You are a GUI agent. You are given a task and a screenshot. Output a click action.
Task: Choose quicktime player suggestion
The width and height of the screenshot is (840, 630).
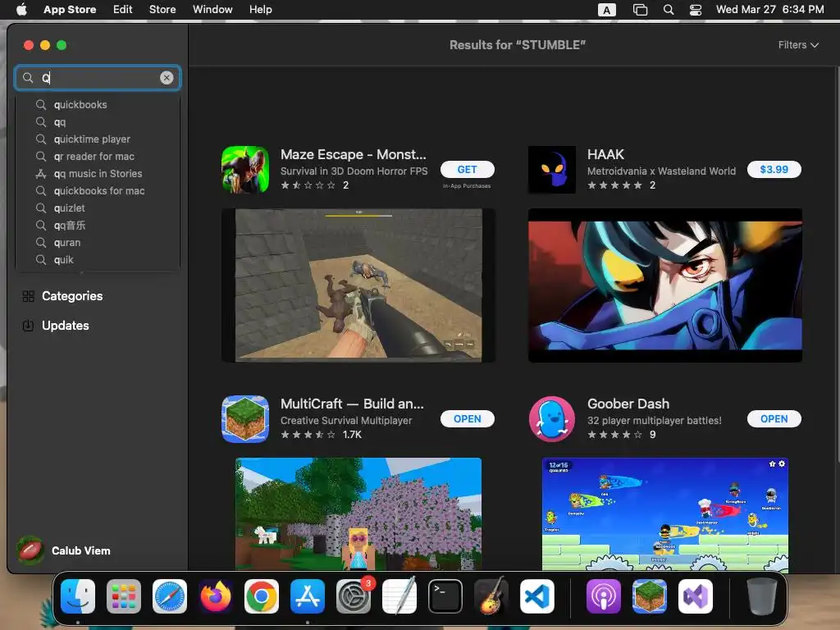(98, 139)
